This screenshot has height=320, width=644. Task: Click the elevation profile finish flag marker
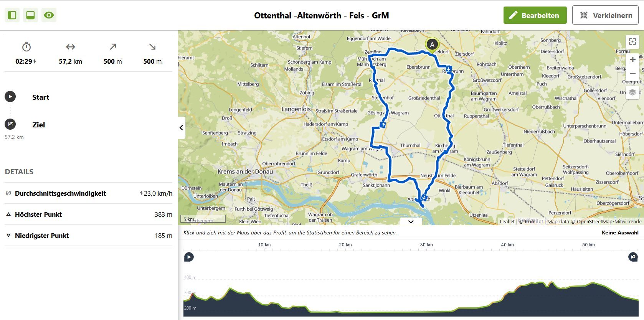pos(633,257)
